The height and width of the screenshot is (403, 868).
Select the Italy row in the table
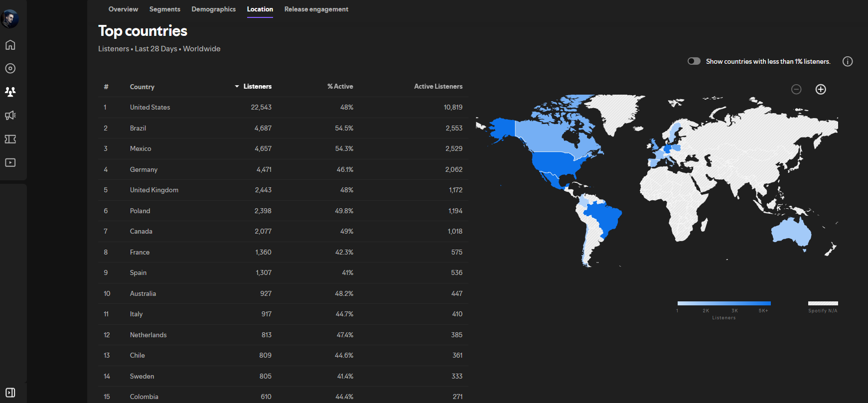tap(283, 314)
